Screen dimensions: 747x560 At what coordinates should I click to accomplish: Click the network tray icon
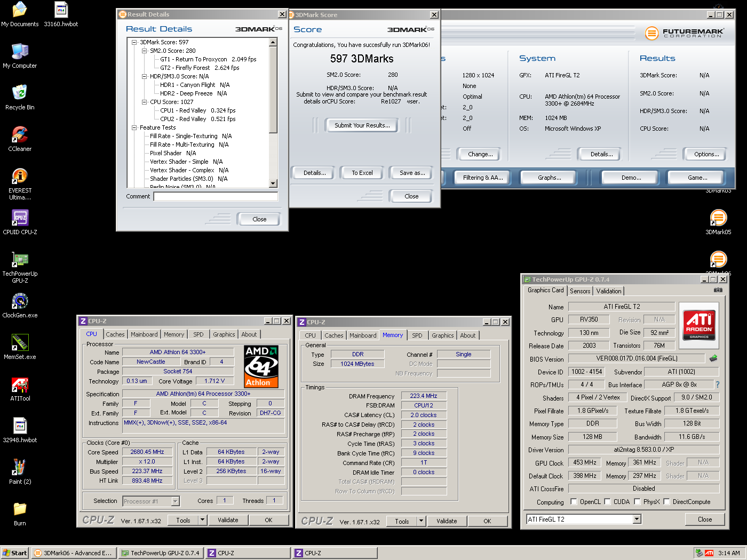coord(699,553)
